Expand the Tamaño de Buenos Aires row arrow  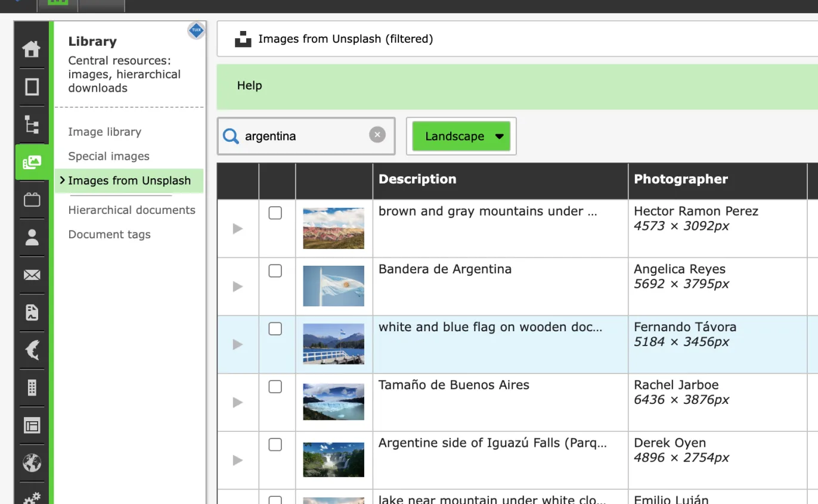tap(238, 402)
